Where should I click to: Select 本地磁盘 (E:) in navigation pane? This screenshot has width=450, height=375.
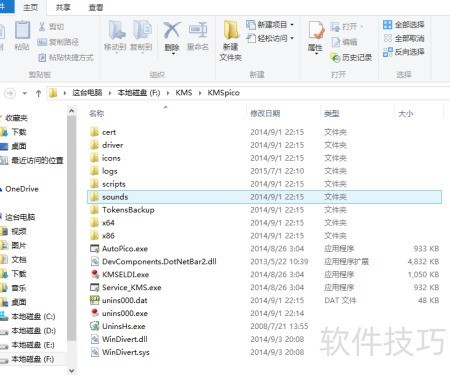tap(33, 345)
